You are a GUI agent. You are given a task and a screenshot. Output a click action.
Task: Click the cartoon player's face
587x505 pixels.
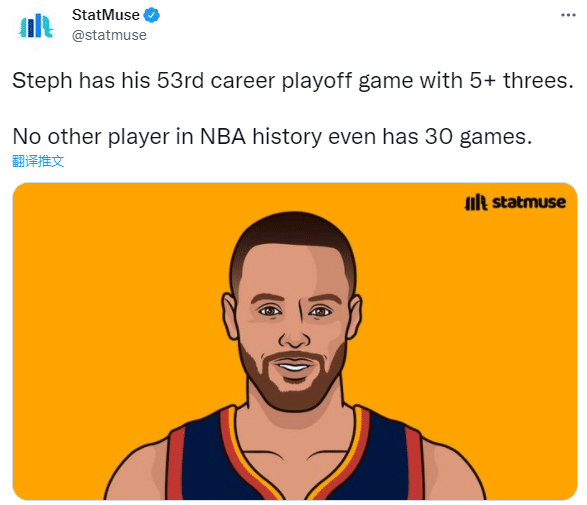coord(294,318)
